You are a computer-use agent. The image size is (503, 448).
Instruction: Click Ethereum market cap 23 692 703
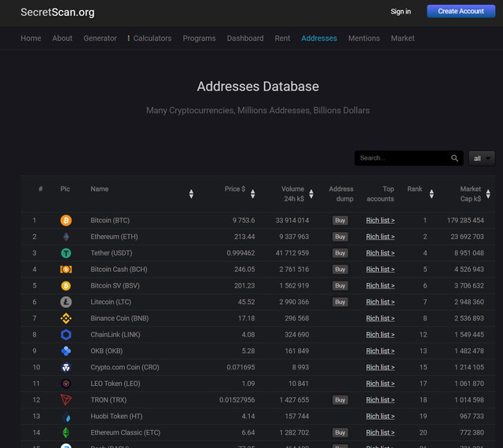pos(467,237)
